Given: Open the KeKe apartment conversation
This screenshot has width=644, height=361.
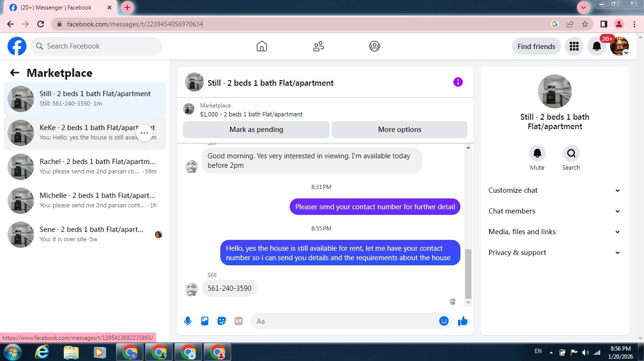Looking at the screenshot, I should [85, 133].
